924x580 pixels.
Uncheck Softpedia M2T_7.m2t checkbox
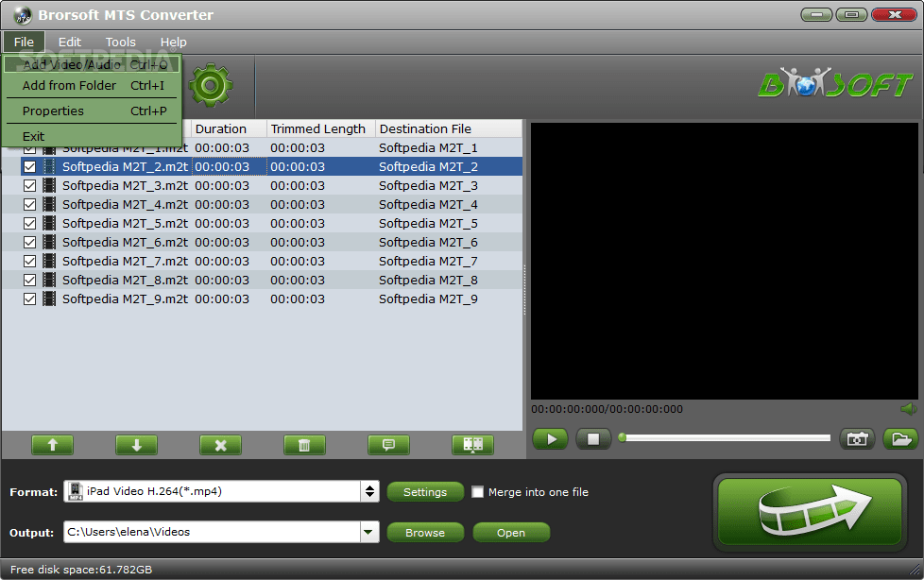click(x=29, y=261)
